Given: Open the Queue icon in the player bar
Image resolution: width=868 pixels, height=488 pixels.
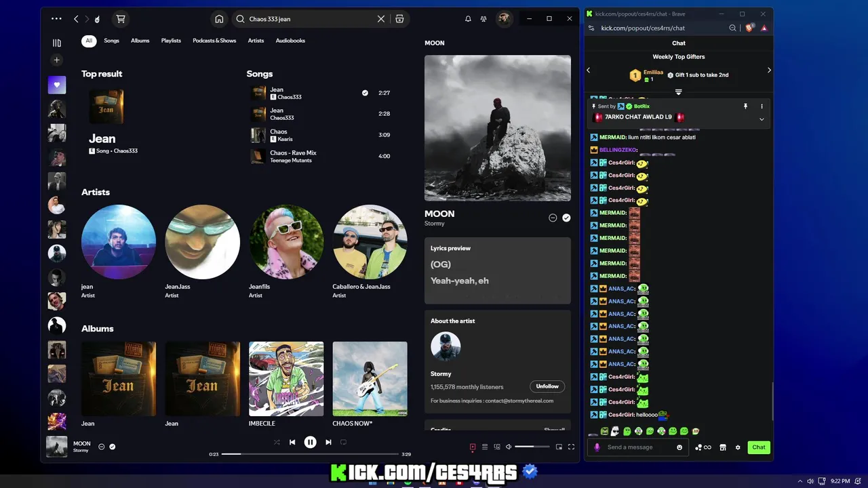Looking at the screenshot, I should click(x=485, y=447).
